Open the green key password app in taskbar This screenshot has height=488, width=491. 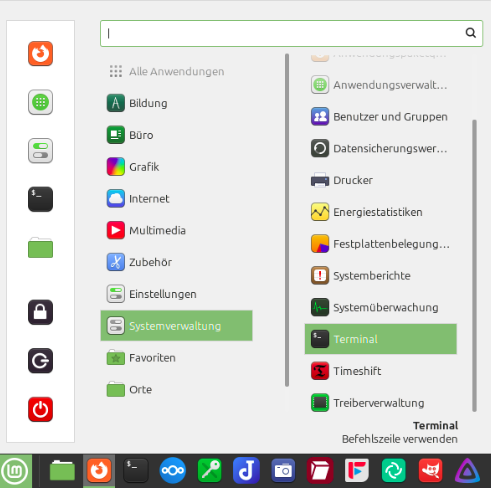click(x=209, y=470)
